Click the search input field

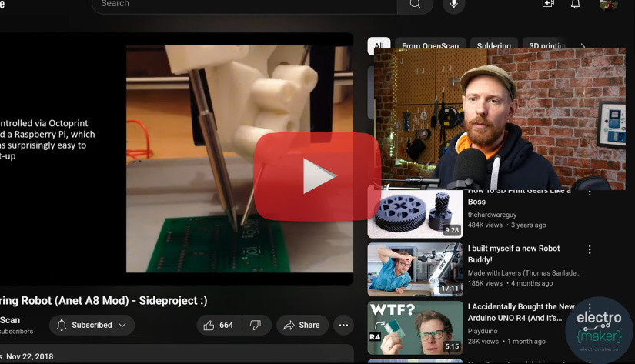[245, 5]
